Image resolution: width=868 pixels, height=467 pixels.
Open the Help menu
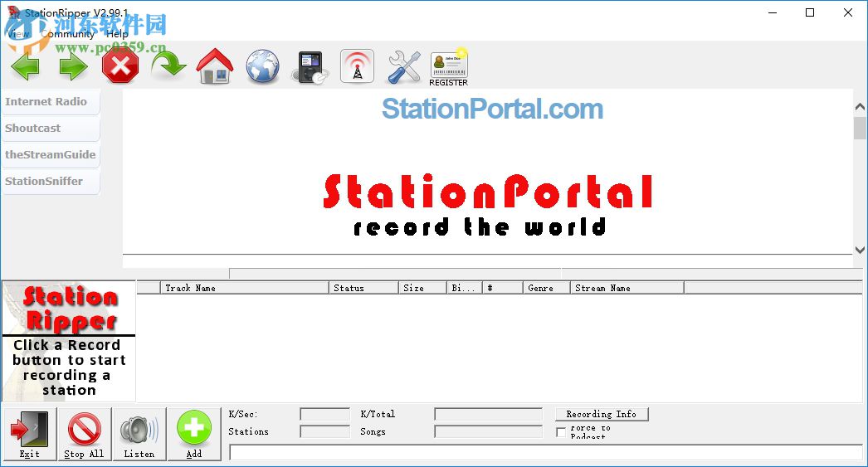tap(117, 34)
